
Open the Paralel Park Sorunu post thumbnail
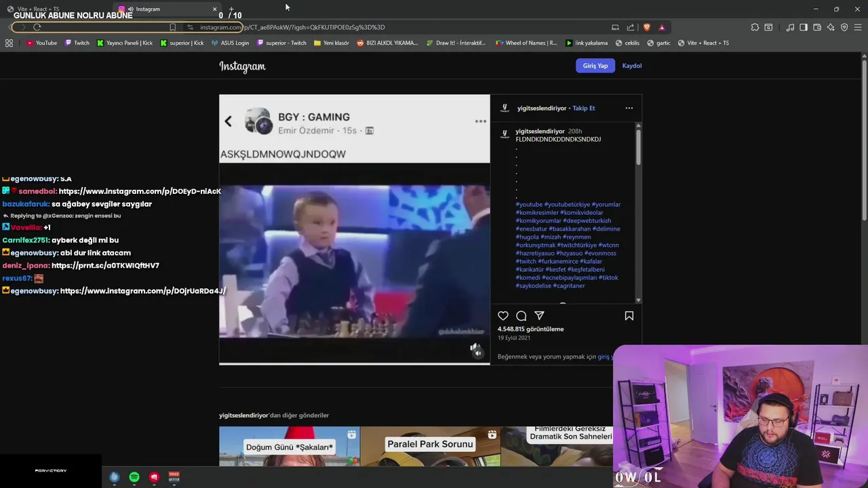[431, 447]
